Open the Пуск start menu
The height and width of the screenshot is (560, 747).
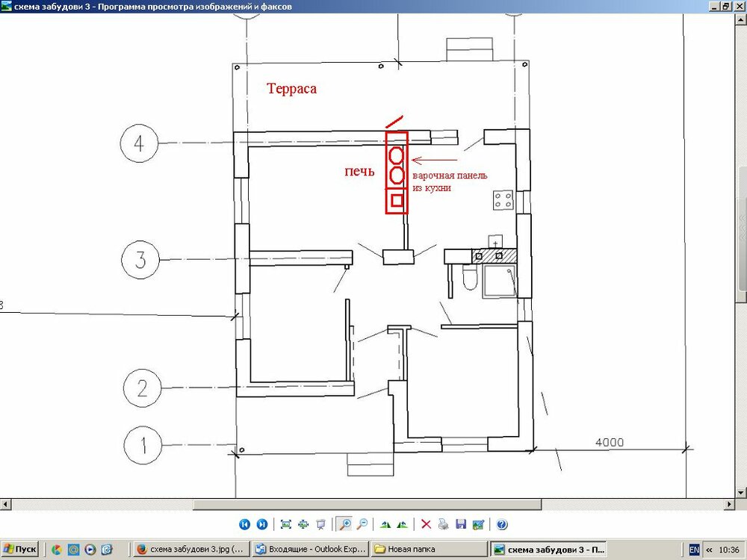(x=19, y=549)
